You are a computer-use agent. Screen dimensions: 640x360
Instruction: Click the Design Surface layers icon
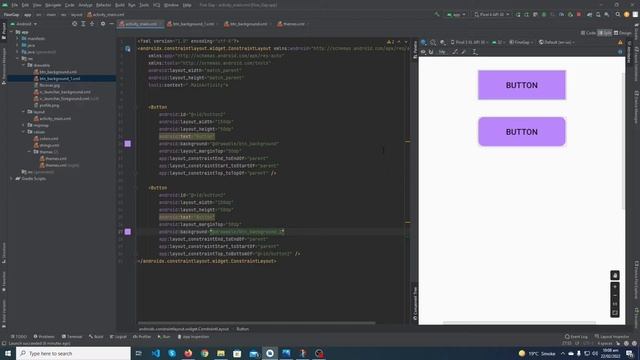pyautogui.click(x=424, y=42)
